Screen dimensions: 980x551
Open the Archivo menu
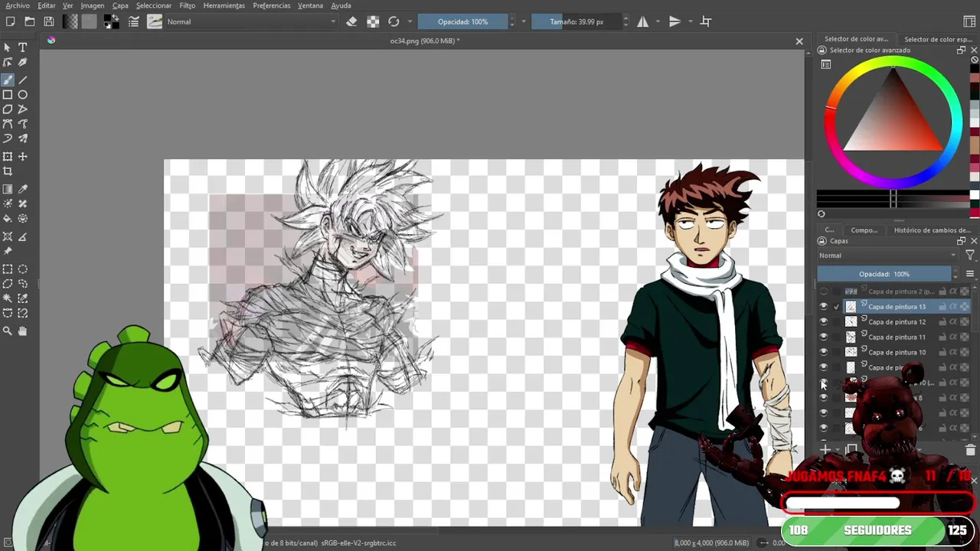click(x=18, y=5)
